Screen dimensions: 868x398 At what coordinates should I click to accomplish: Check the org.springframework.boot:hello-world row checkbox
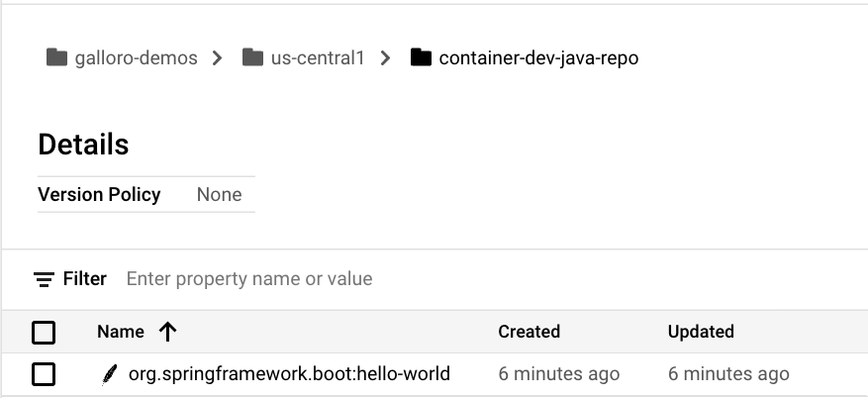[44, 374]
